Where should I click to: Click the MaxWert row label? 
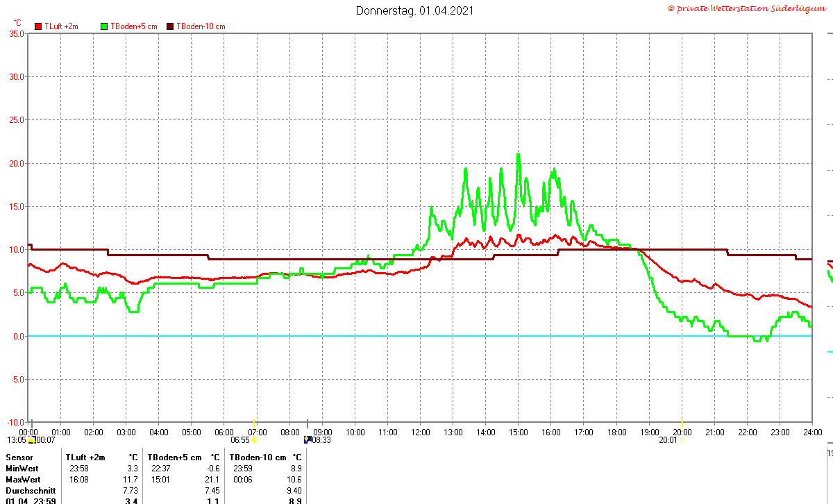point(23,480)
